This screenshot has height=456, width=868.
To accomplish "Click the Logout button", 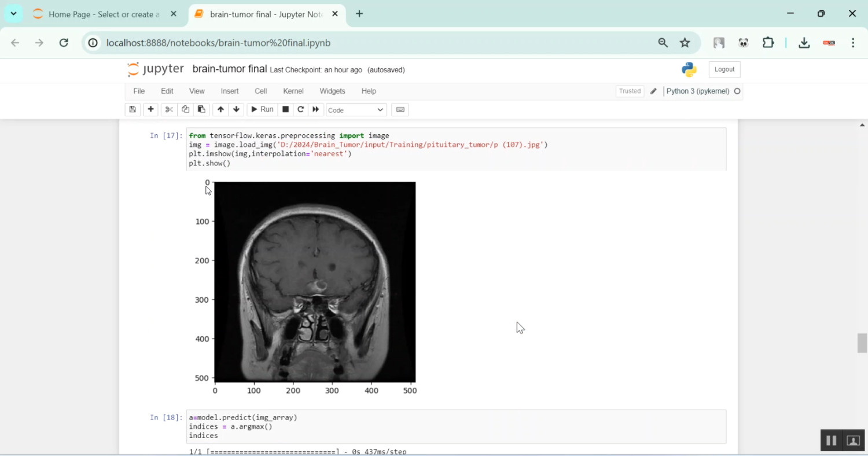I will pos(724,69).
